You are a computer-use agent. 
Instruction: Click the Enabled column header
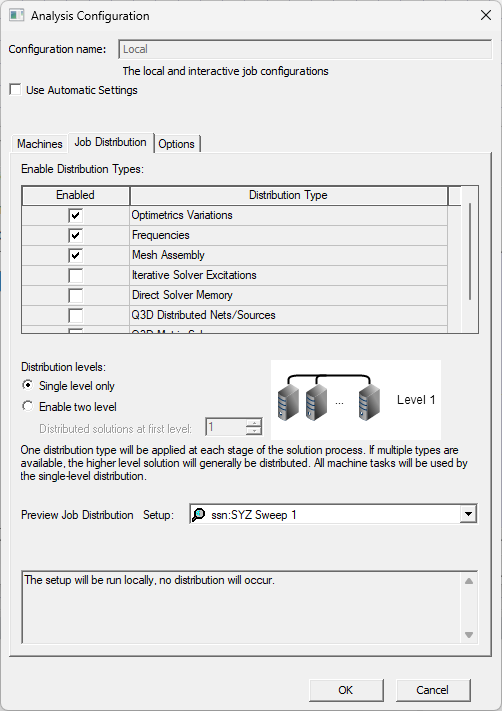[75, 195]
